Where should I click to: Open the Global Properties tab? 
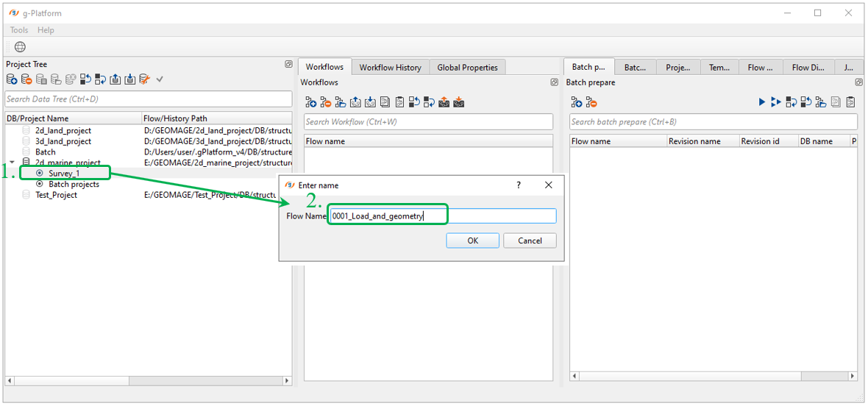tap(467, 68)
